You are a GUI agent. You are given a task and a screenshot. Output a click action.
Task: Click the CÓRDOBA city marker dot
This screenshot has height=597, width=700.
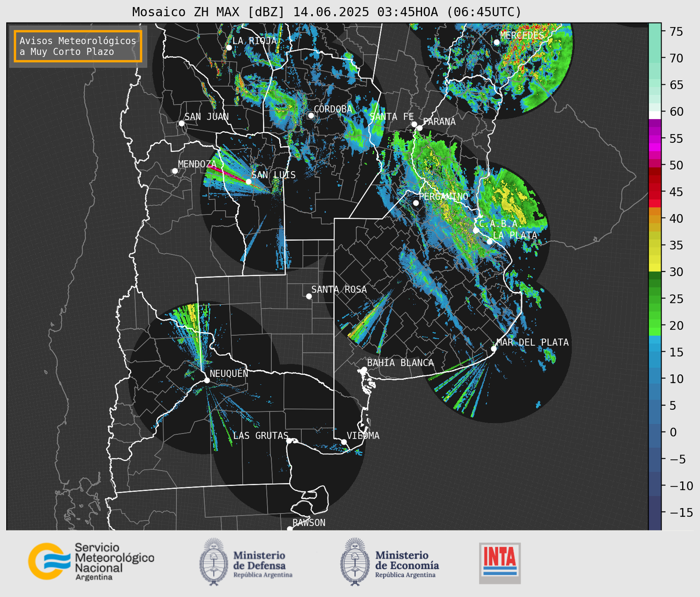click(311, 115)
